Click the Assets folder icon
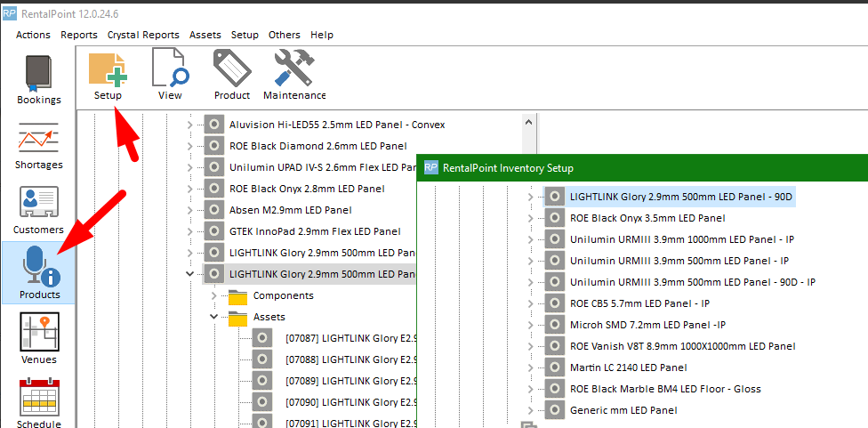 [237, 318]
